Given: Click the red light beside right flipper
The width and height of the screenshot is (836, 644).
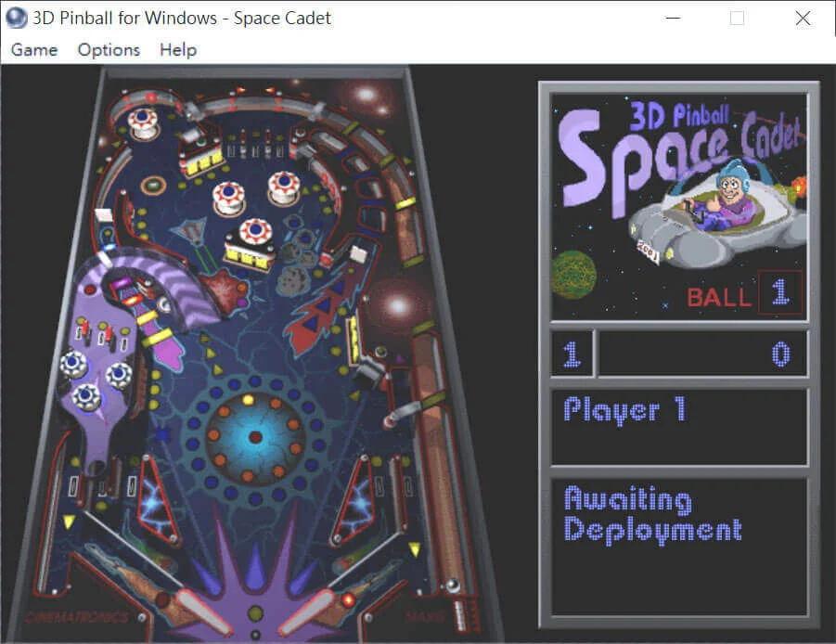Looking at the screenshot, I should point(348,600).
